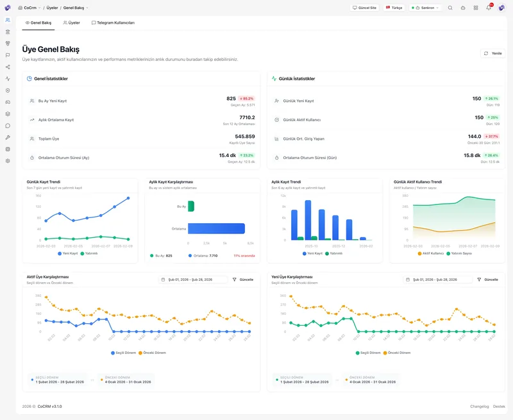
Task: Open the stacked layers sidebar icon
Action: (x=8, y=114)
